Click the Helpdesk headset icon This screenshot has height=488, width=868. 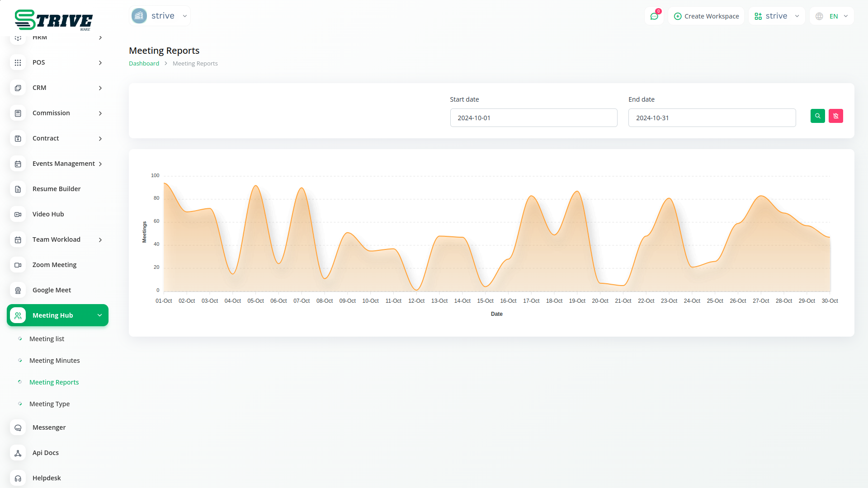point(18,479)
